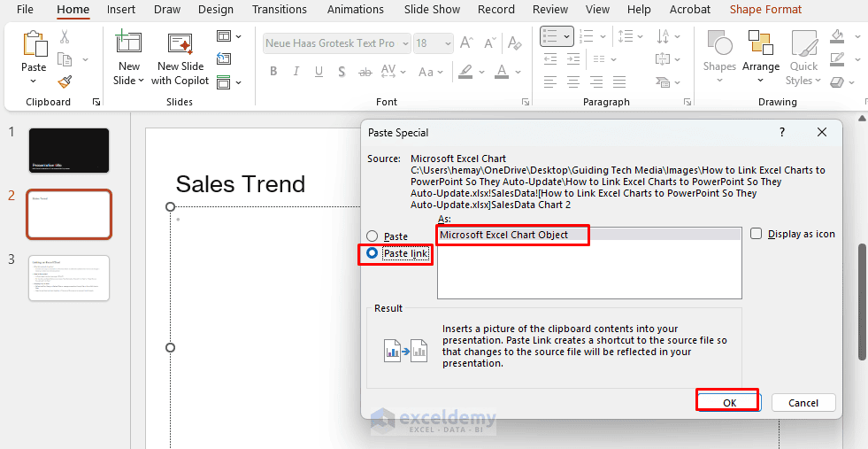Switch to the Transitions tab
This screenshot has height=449, width=868.
[279, 10]
